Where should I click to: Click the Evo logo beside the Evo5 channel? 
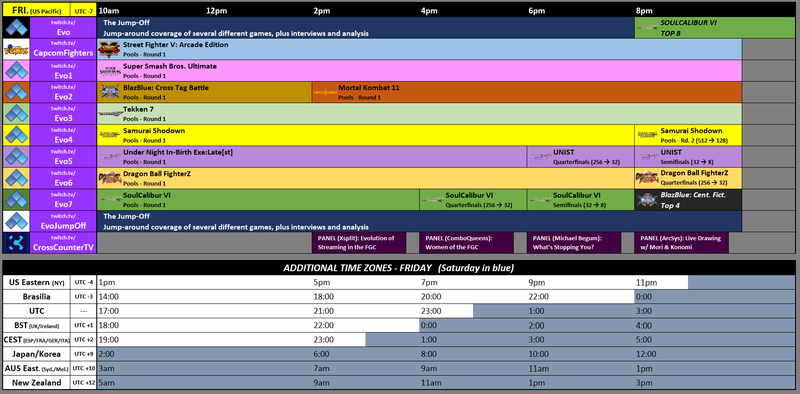pos(16,157)
